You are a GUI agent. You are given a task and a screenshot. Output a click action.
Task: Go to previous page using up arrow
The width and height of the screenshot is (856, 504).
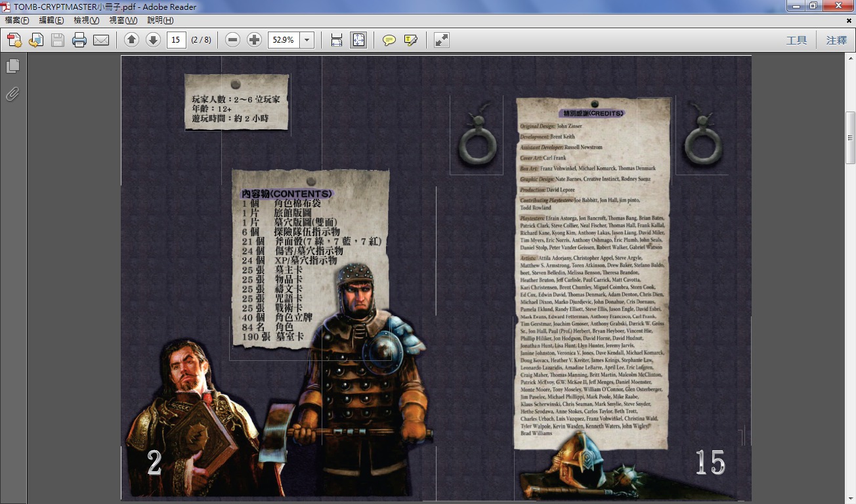tap(131, 40)
